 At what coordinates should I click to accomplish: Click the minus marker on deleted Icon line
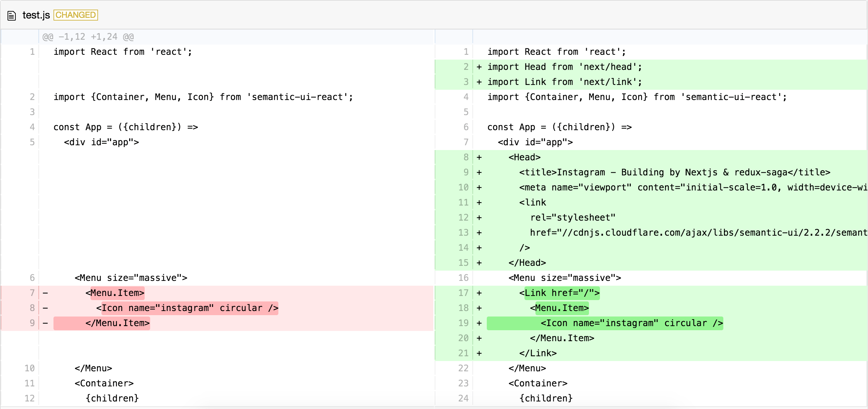[x=45, y=308]
